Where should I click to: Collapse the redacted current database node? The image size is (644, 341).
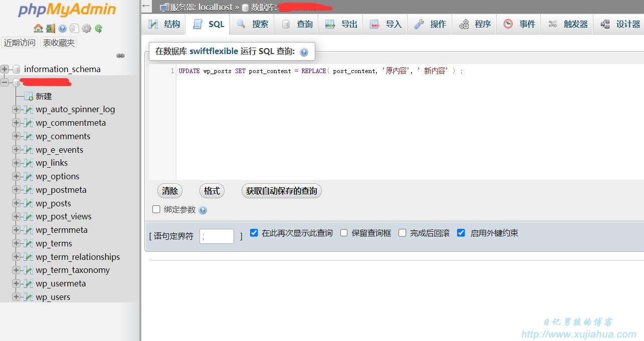[5, 82]
